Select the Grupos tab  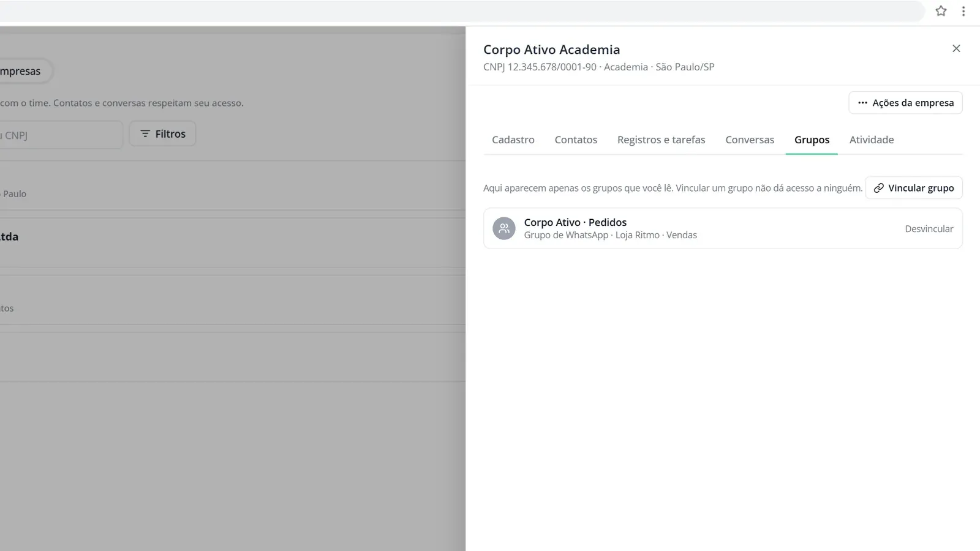[812, 140]
